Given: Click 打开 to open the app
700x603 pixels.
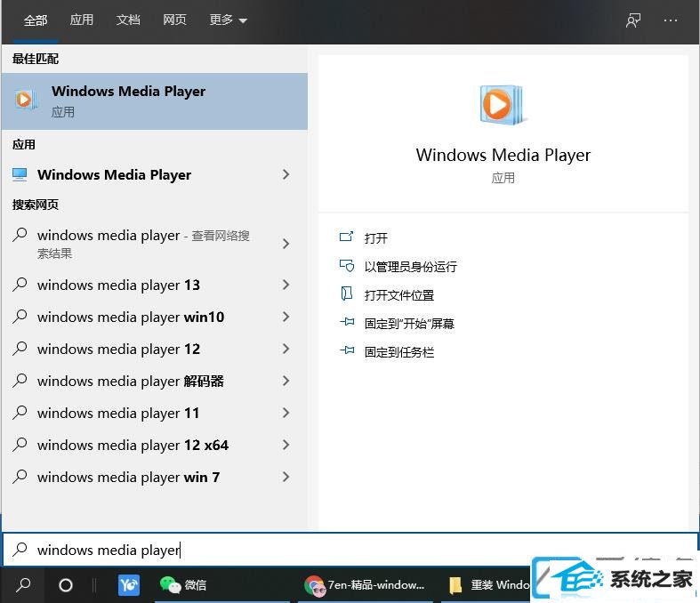Looking at the screenshot, I should pos(376,237).
